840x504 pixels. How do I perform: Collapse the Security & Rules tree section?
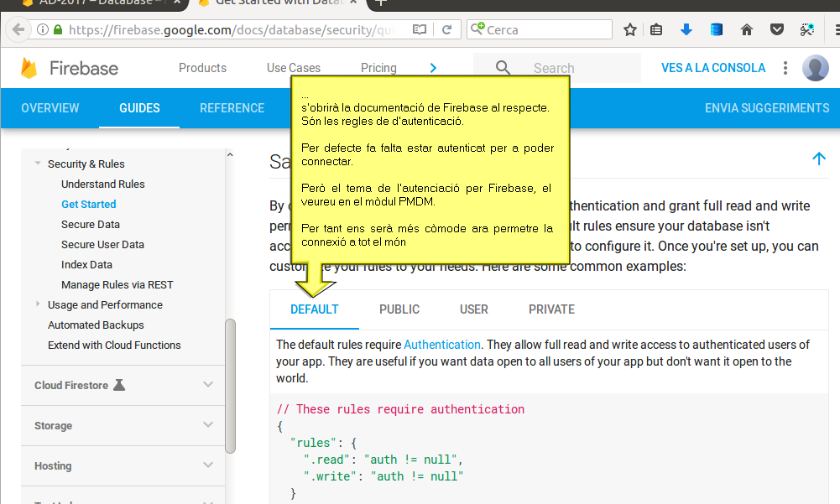coord(38,163)
